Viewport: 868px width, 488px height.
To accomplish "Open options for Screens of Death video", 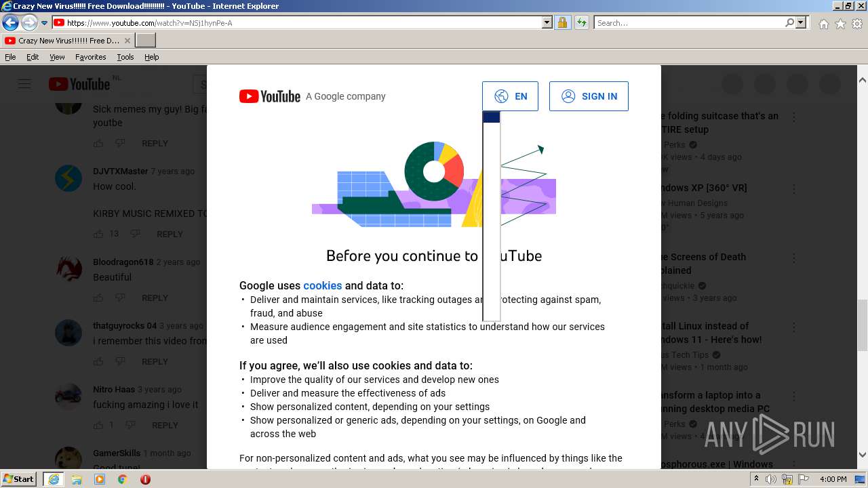I will (794, 258).
